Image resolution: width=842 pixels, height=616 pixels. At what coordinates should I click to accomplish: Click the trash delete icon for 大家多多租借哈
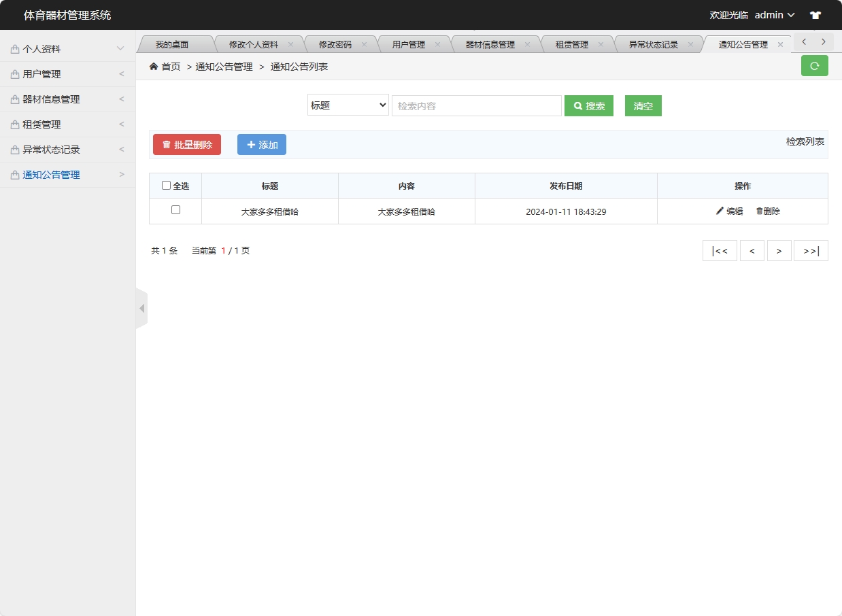pyautogui.click(x=758, y=211)
